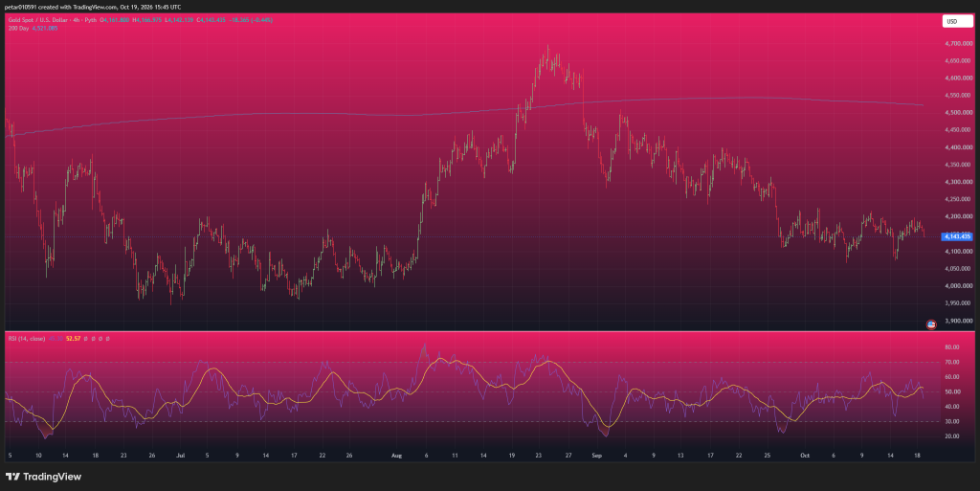This screenshot has width=980, height=491.
Task: Click the Oct label on time axis
Action: tap(805, 456)
